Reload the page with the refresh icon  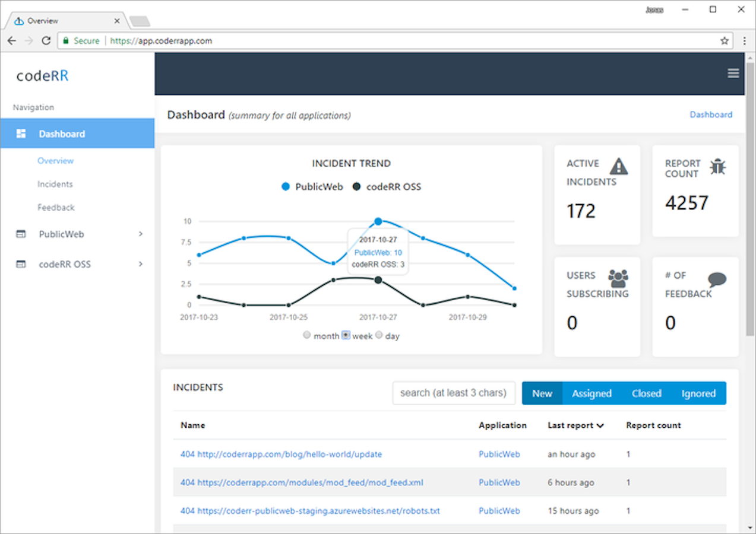coord(46,41)
